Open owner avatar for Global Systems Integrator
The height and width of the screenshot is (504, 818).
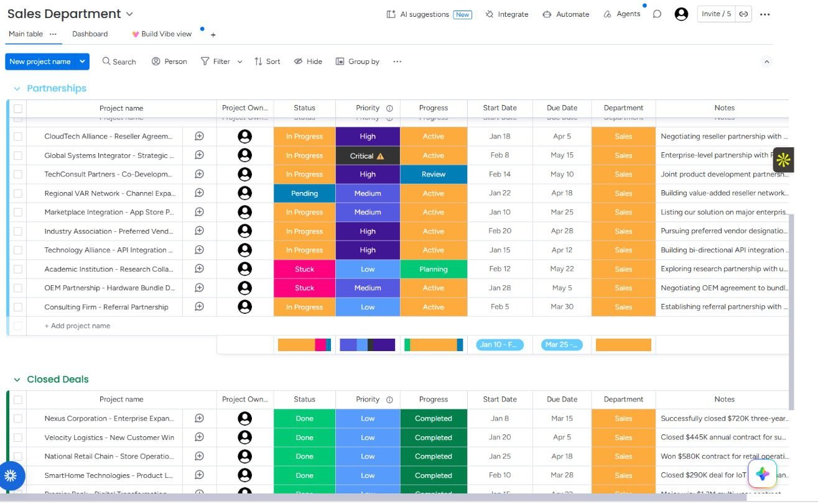tap(245, 155)
